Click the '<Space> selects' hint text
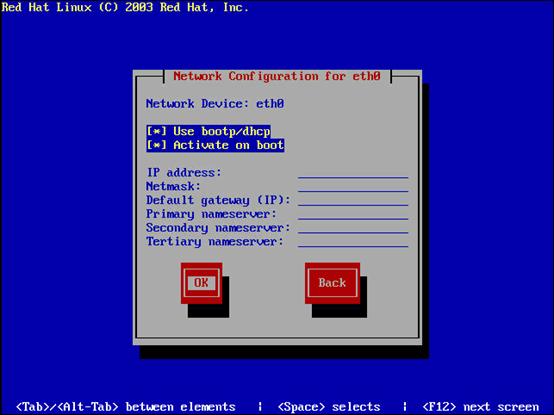 point(329,407)
